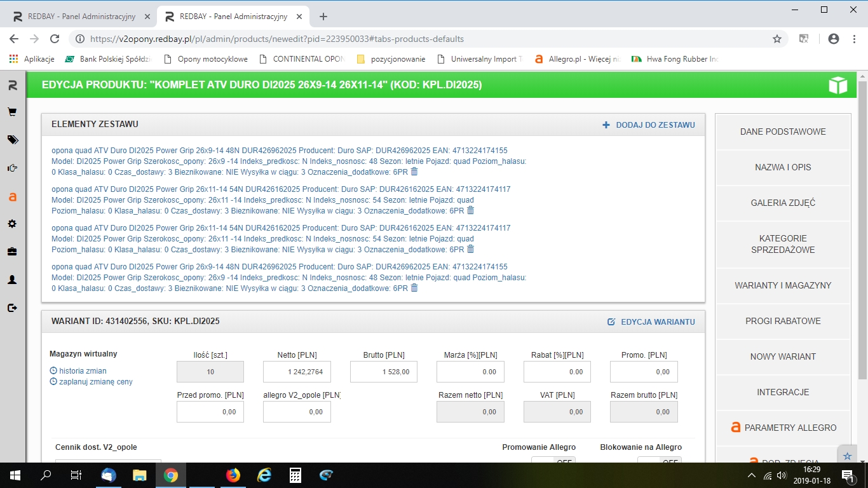Click the white package box icon in header
This screenshot has height=488, width=868.
click(837, 85)
